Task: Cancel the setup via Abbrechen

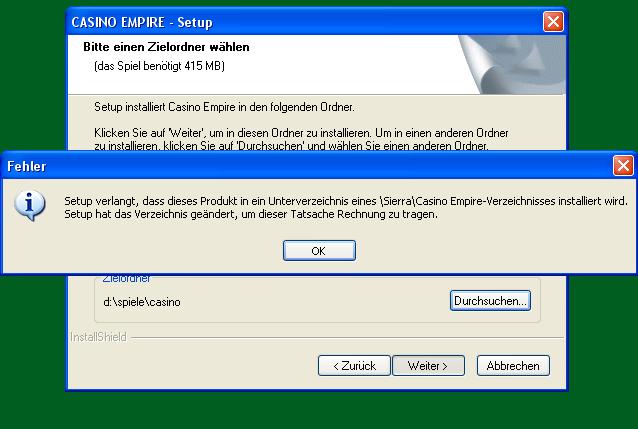Action: click(513, 366)
